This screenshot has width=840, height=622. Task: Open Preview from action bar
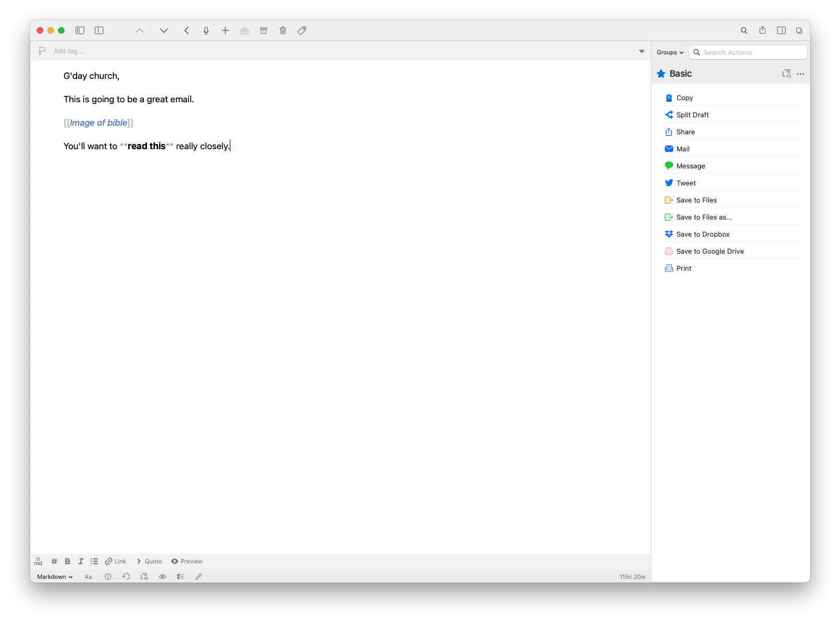[187, 561]
